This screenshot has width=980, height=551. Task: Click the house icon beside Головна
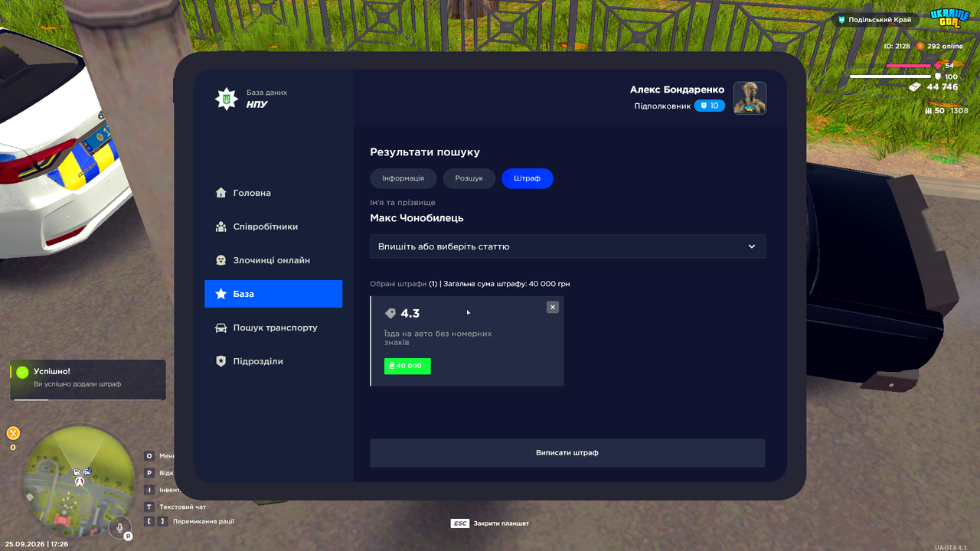pos(221,193)
